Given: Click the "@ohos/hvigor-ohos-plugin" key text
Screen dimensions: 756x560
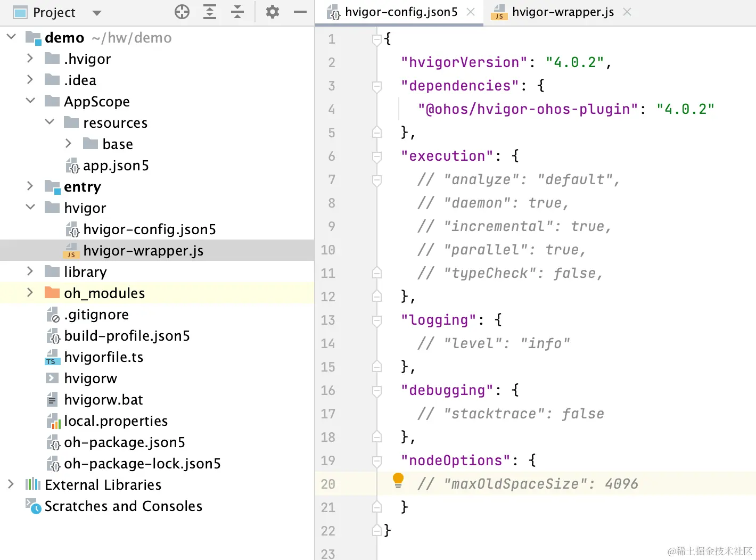Looking at the screenshot, I should pos(528,109).
